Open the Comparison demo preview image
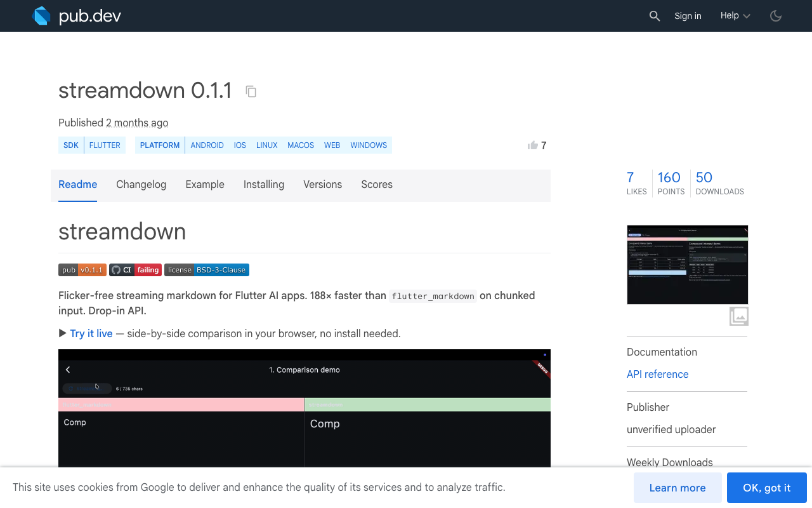Screen dimensions: 812x508 tap(304, 408)
